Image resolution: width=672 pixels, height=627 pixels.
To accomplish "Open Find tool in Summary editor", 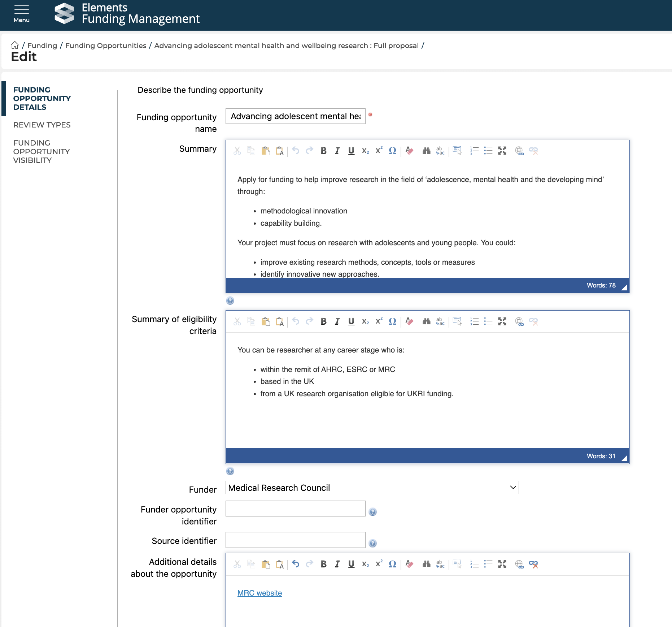I will (x=426, y=151).
